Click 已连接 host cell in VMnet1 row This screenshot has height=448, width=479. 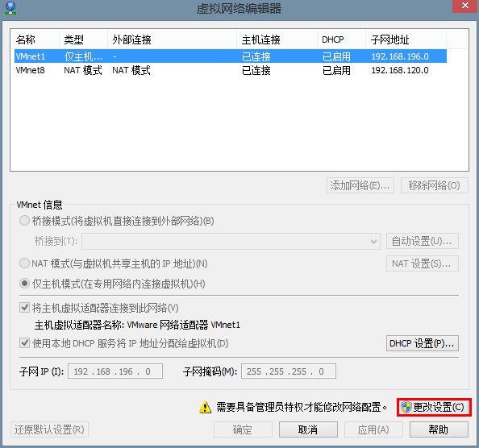(x=256, y=56)
